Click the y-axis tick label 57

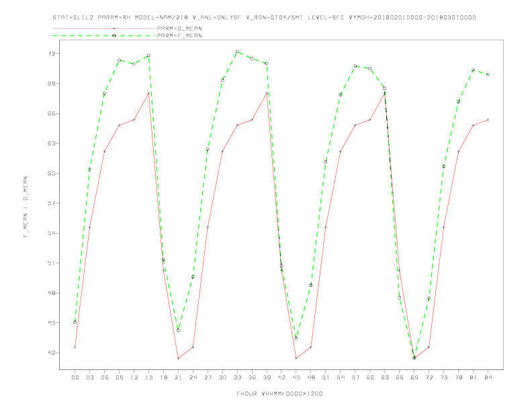tap(51, 203)
